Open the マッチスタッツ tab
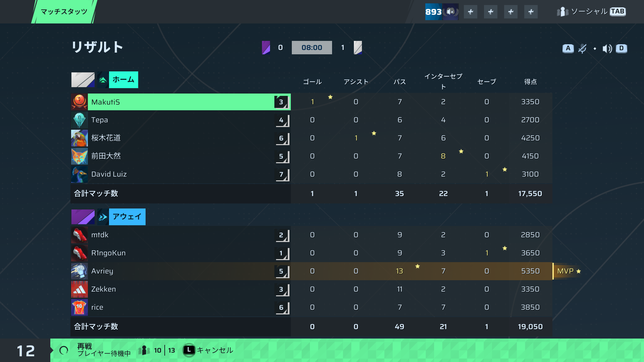Screen dimensions: 644x362 (64, 12)
